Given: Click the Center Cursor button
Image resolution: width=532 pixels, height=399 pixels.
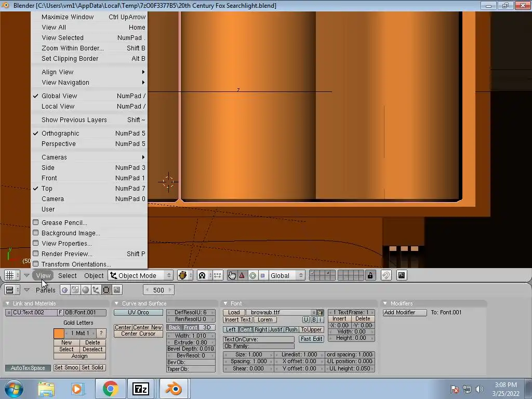Looking at the screenshot, I should click(x=138, y=334).
